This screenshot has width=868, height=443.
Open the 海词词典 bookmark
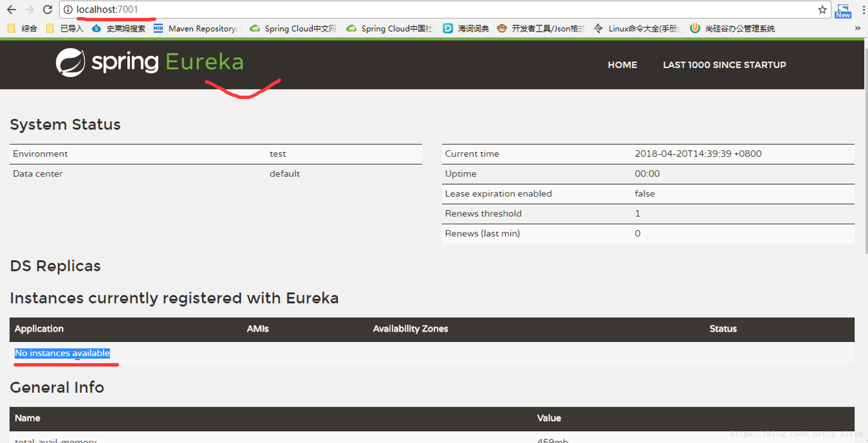466,28
